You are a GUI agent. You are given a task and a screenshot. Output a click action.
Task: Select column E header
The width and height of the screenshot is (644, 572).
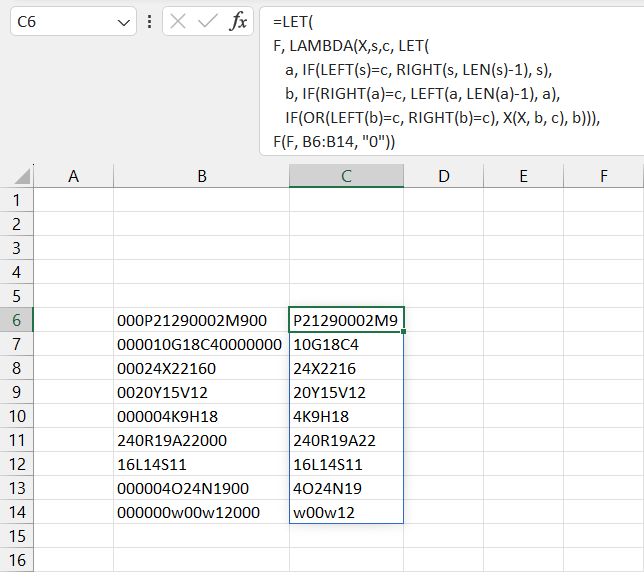pyautogui.click(x=524, y=176)
